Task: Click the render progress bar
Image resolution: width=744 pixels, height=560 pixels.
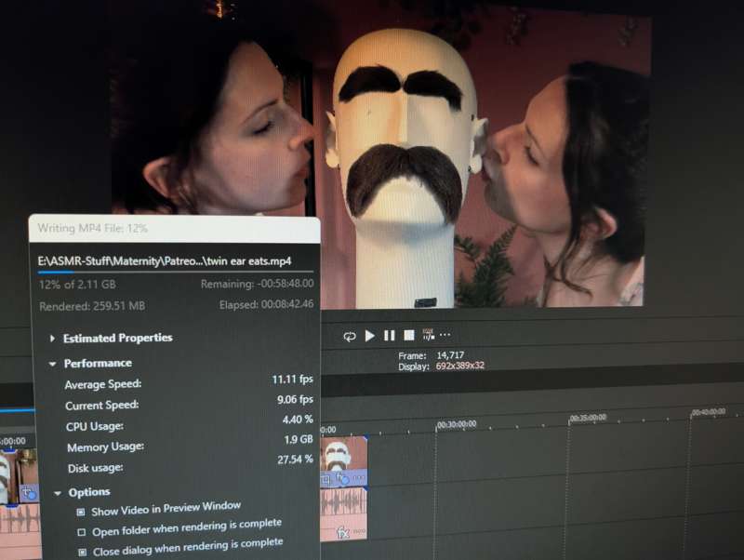Action: click(x=175, y=272)
